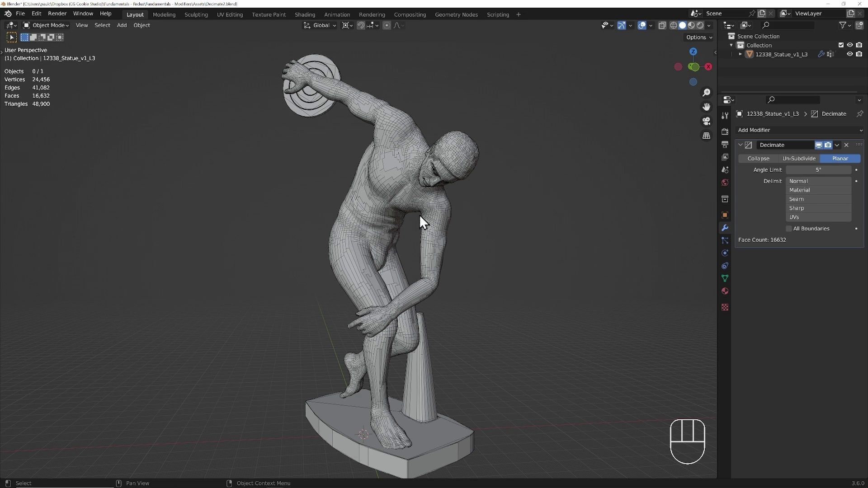Enable the All Boundaries checkbox
Image resolution: width=868 pixels, height=488 pixels.
pyautogui.click(x=789, y=229)
